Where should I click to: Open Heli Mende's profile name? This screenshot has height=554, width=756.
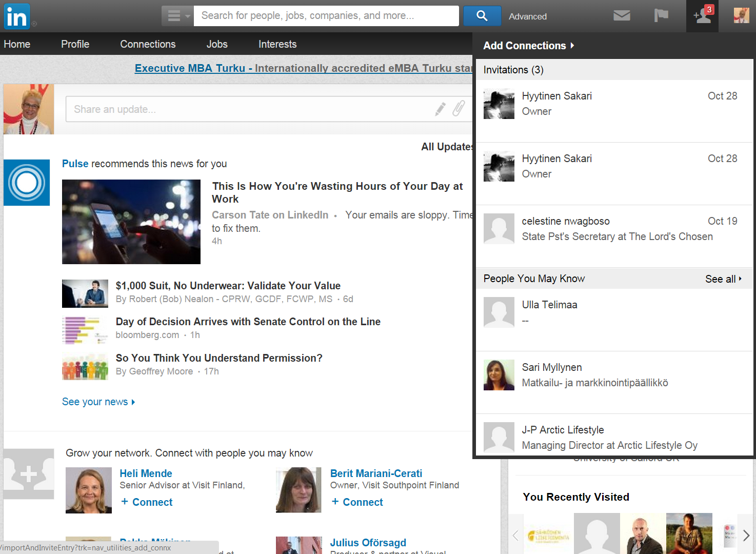146,473
